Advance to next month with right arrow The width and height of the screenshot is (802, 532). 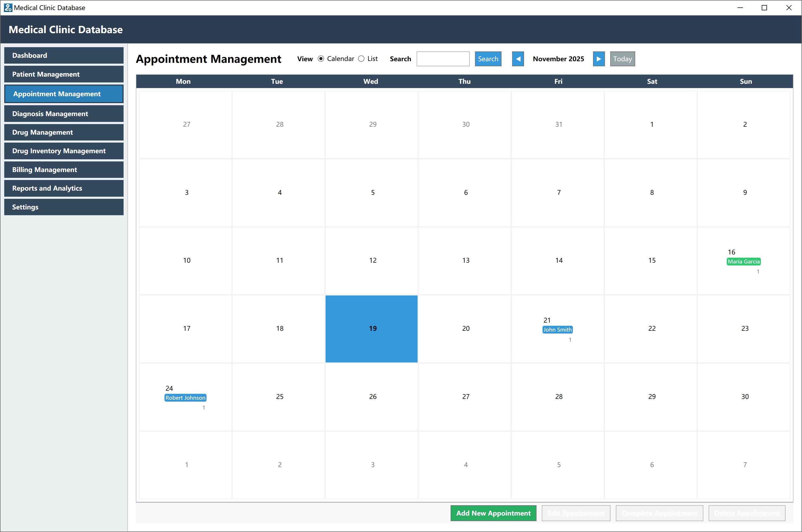click(x=598, y=59)
